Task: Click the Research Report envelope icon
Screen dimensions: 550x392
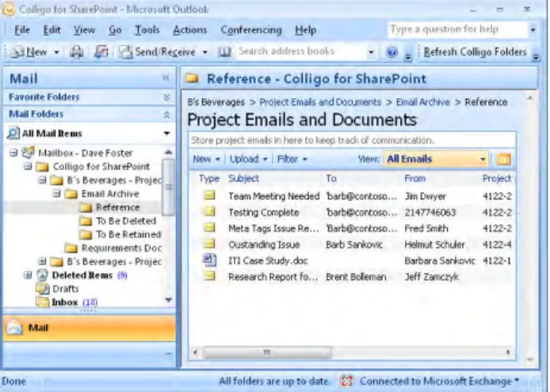Action: point(209,276)
